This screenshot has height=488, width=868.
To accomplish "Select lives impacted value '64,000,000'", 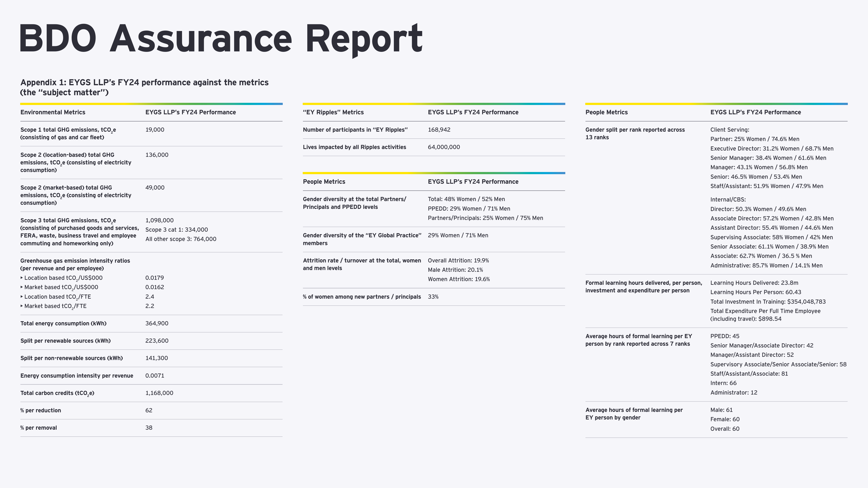I will 444,147.
